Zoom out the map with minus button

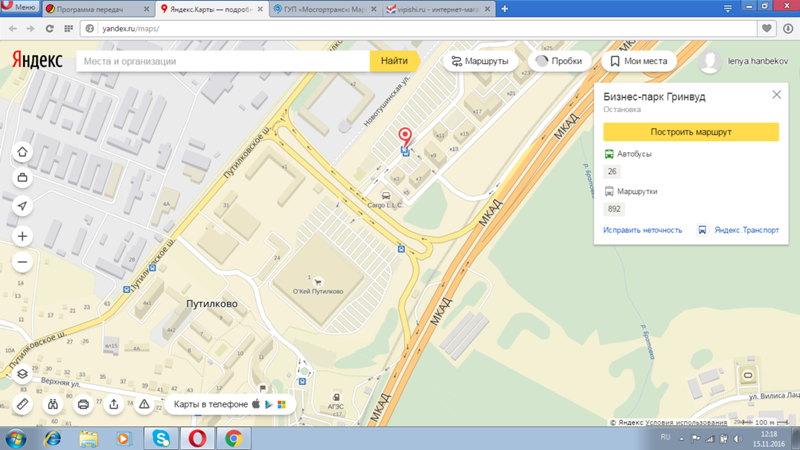coord(22,262)
